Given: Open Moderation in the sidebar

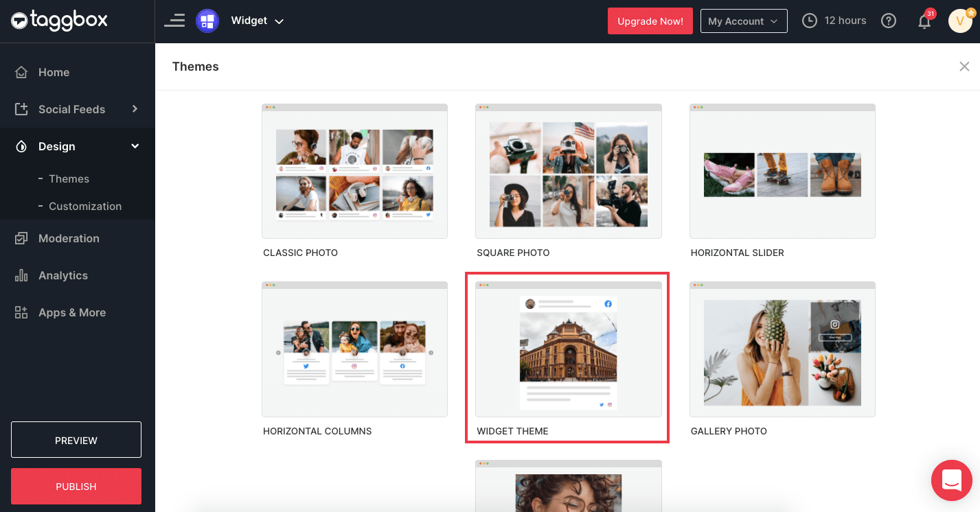Looking at the screenshot, I should [69, 238].
